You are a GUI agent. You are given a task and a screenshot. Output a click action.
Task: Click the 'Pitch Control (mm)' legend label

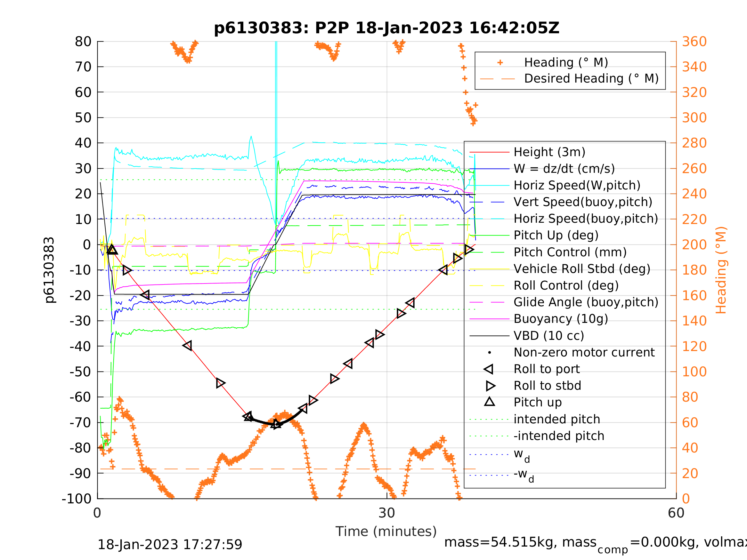point(570,252)
